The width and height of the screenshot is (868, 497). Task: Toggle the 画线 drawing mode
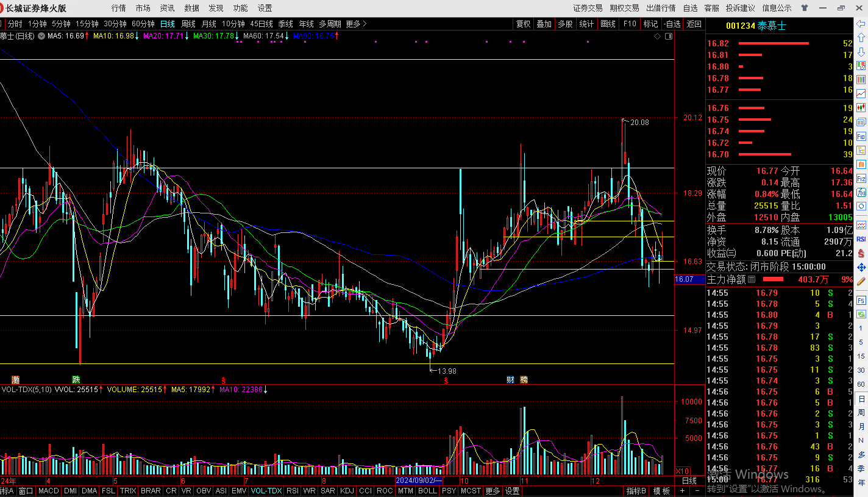pos(608,24)
